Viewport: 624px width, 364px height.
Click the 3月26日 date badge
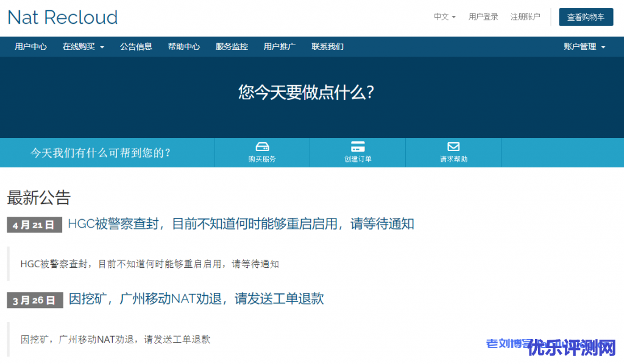click(35, 300)
